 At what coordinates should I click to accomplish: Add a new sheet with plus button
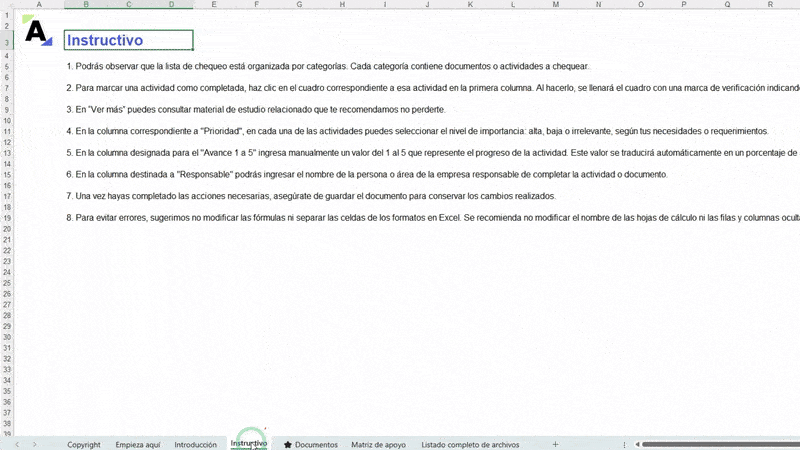555,444
